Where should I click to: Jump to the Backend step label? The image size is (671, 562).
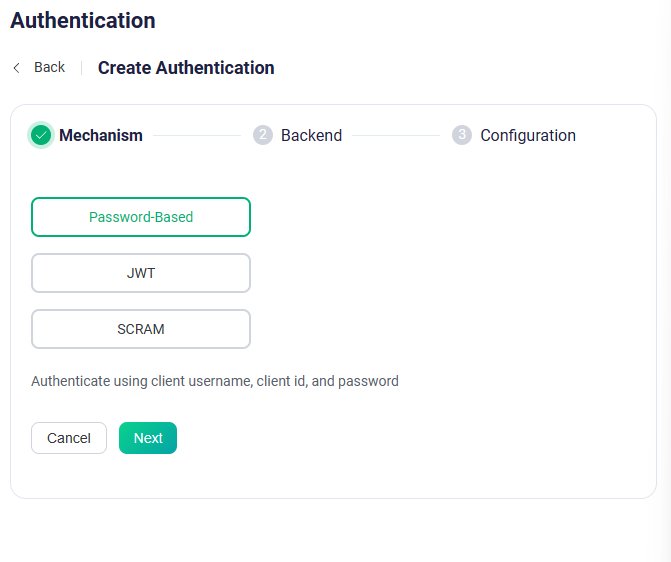coord(312,135)
